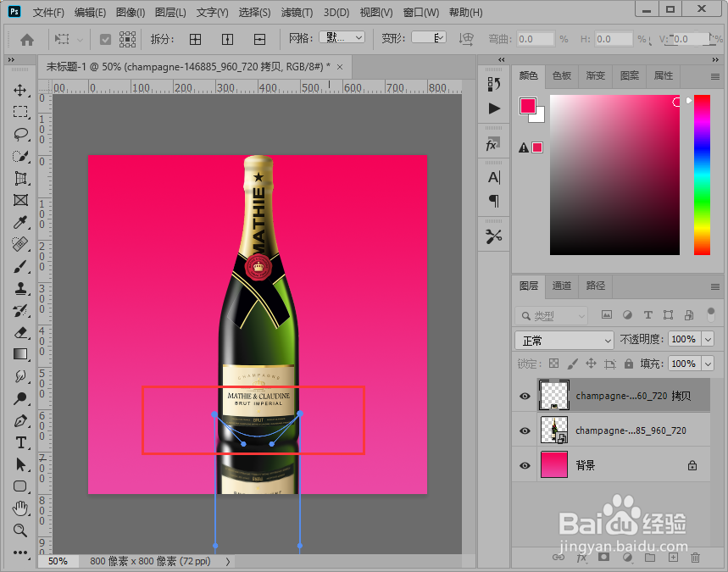This screenshot has height=572, width=728.
Task: Click the new group folder icon
Action: [x=650, y=558]
